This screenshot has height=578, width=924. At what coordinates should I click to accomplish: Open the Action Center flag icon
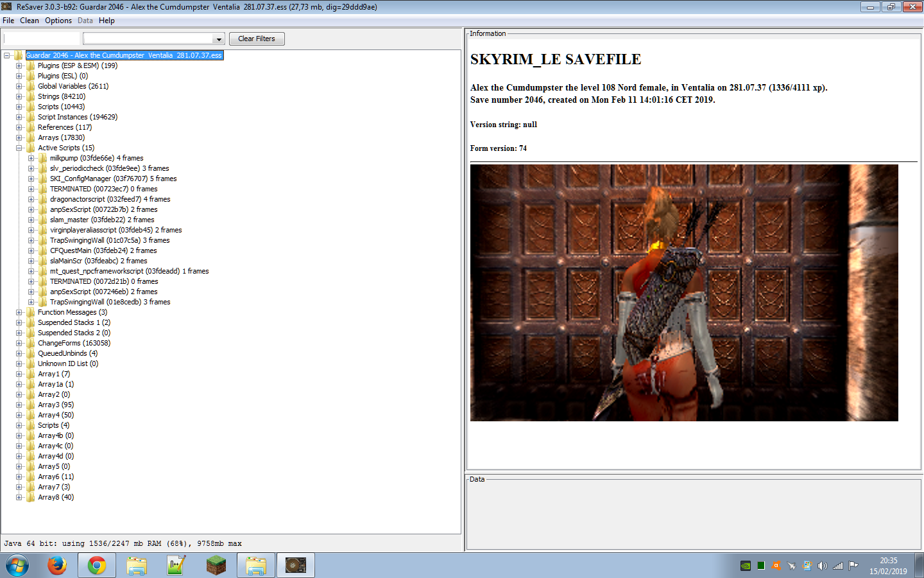(853, 566)
